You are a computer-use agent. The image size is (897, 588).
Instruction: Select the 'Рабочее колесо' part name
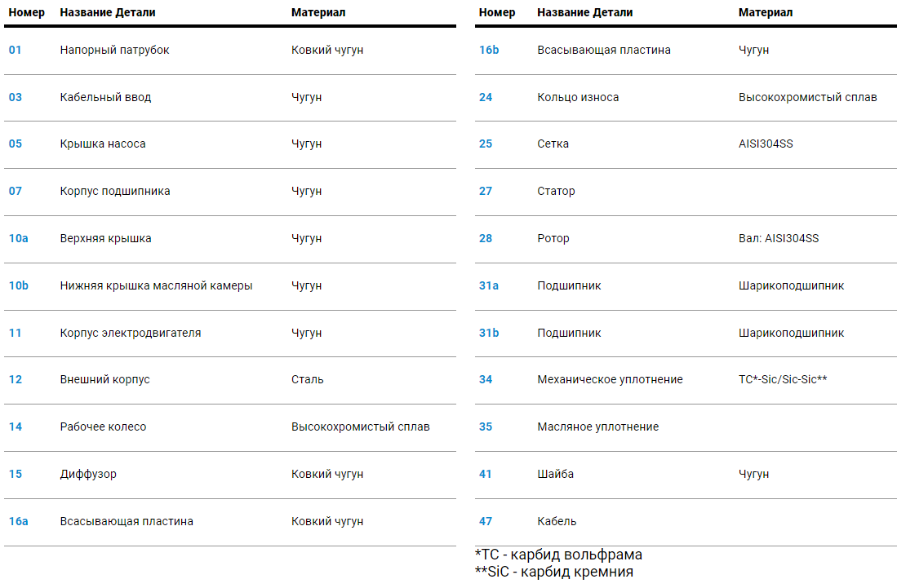[103, 427]
